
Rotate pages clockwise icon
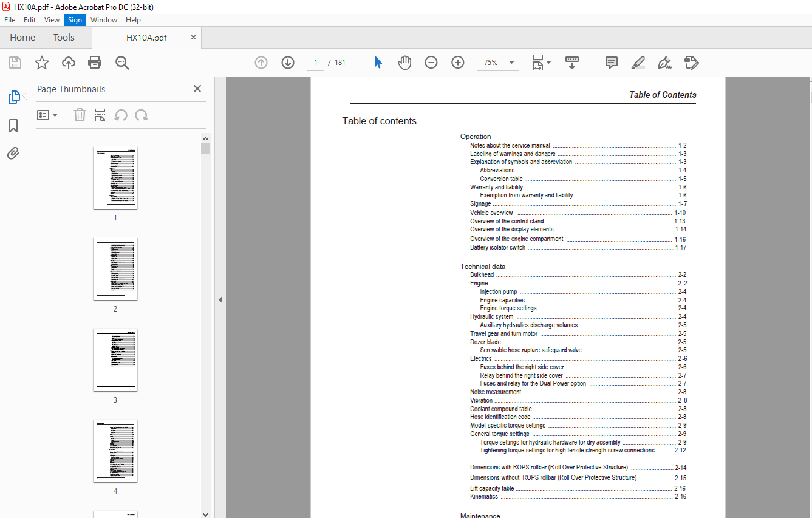[x=142, y=115]
